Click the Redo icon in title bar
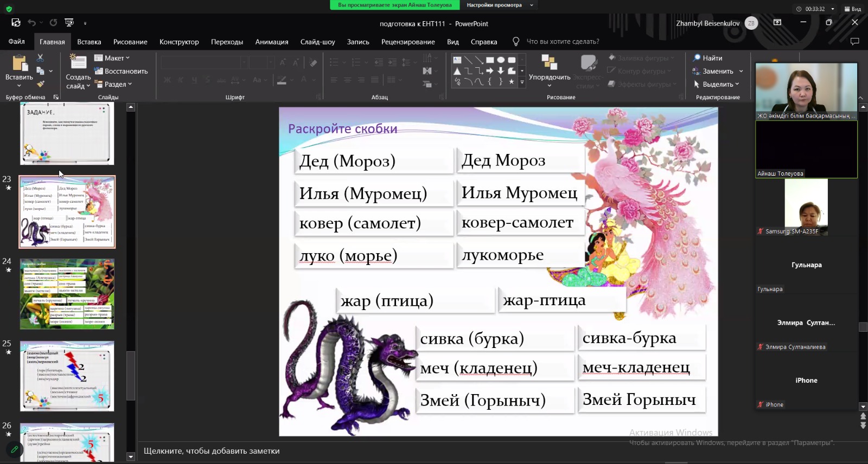868x464 pixels. click(x=53, y=23)
